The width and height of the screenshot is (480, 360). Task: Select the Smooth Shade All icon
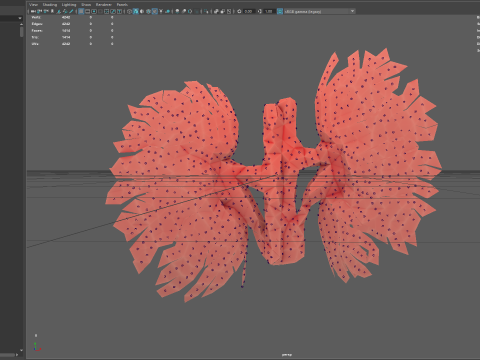point(135,11)
